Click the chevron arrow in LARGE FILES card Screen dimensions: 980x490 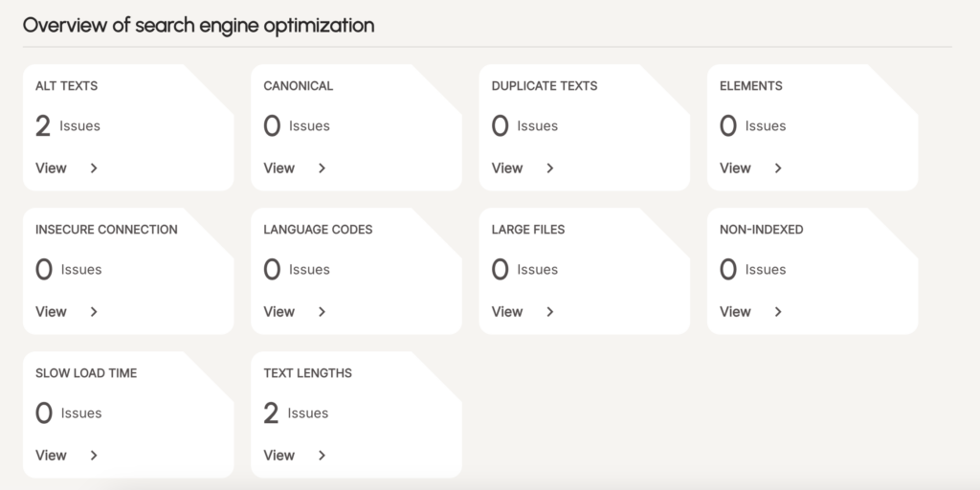pyautogui.click(x=550, y=312)
